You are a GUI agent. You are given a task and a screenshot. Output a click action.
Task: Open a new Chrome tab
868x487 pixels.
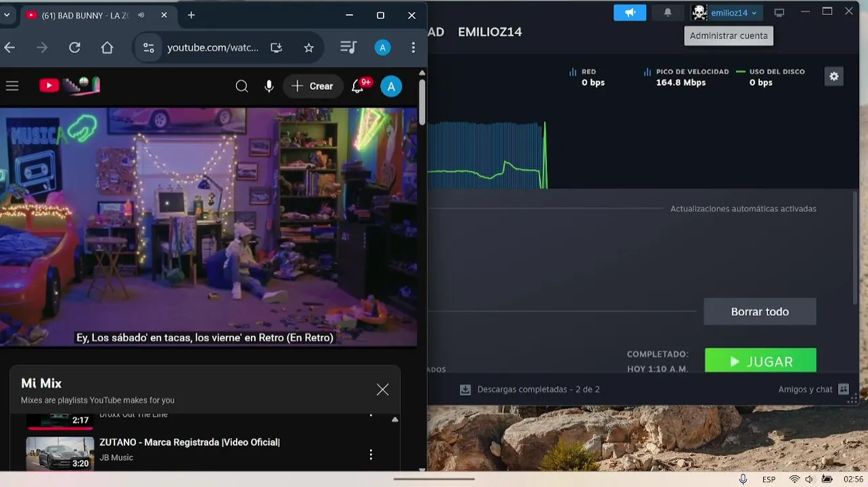click(x=191, y=15)
